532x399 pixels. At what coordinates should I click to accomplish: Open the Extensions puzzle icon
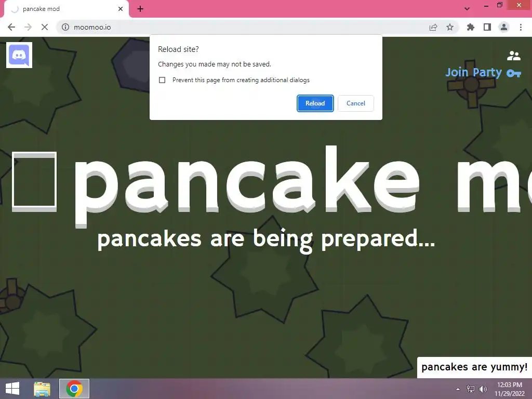click(471, 27)
